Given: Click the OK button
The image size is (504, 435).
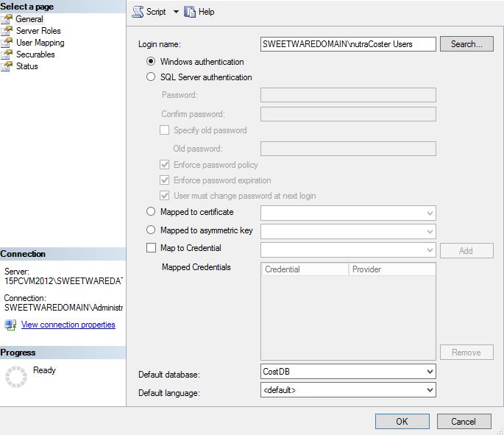Looking at the screenshot, I should pyautogui.click(x=402, y=422).
